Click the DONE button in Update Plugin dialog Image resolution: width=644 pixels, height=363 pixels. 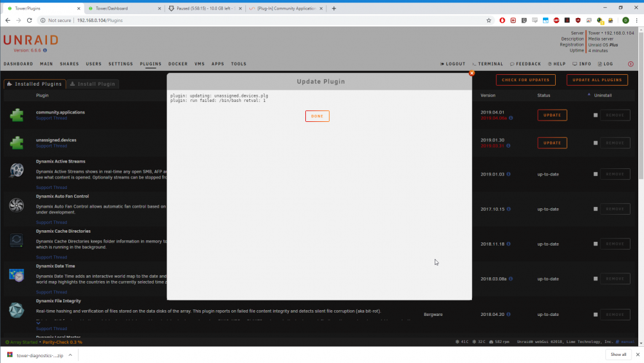tap(317, 116)
